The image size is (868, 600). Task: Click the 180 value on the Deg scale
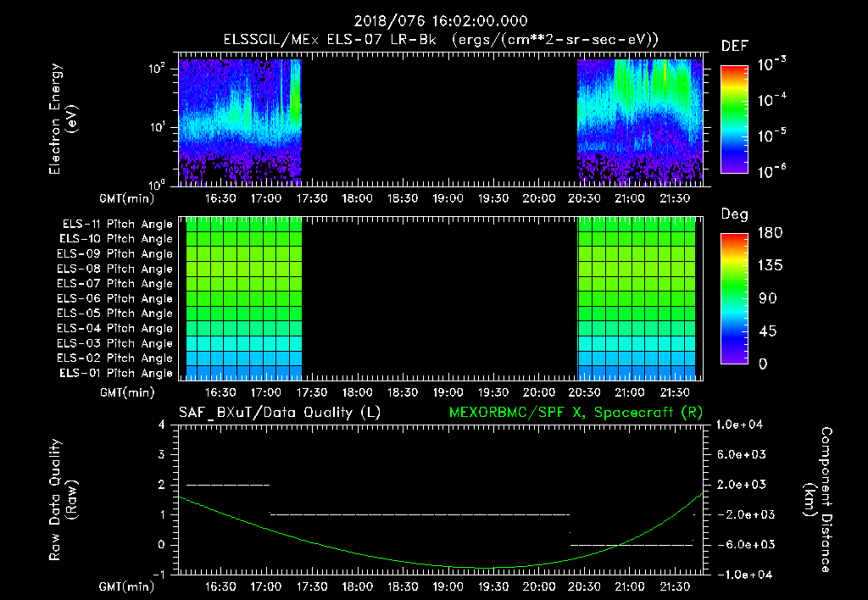pyautogui.click(x=770, y=233)
